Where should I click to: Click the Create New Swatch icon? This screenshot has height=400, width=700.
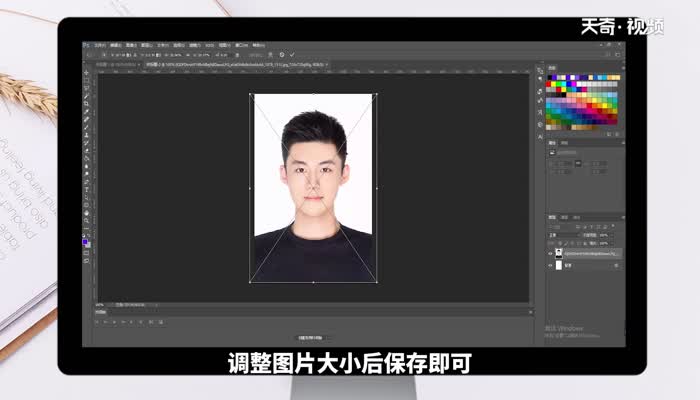(609, 134)
